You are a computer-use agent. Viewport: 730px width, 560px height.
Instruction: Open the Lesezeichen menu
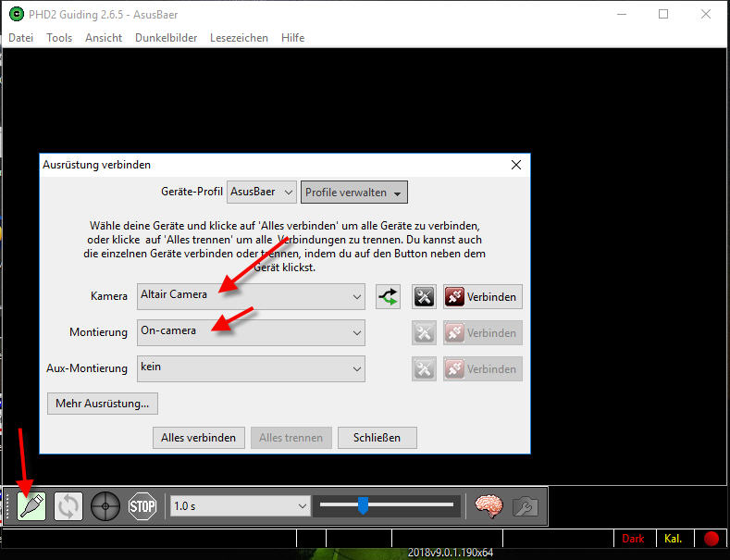(x=239, y=38)
